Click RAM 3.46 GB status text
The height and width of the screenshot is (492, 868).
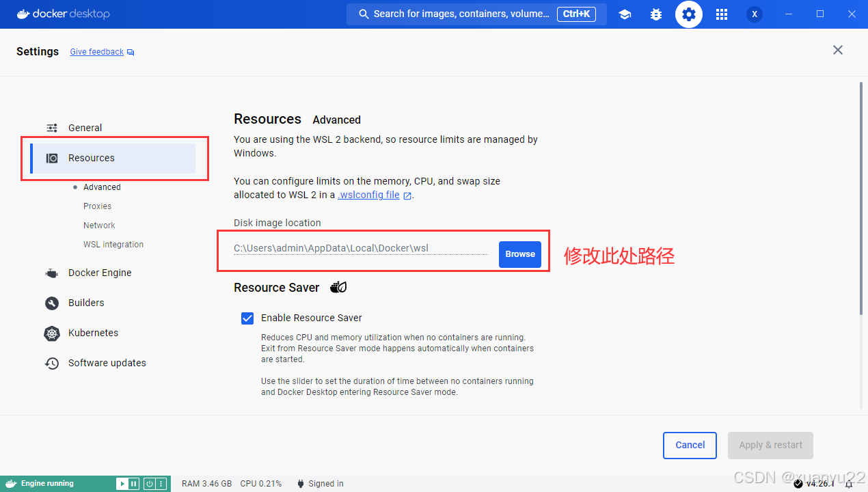pyautogui.click(x=206, y=484)
